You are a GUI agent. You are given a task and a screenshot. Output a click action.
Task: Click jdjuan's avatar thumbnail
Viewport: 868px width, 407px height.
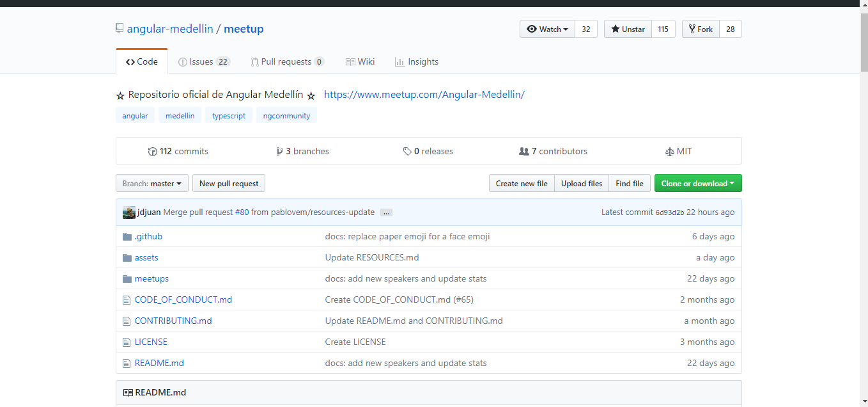tap(129, 212)
